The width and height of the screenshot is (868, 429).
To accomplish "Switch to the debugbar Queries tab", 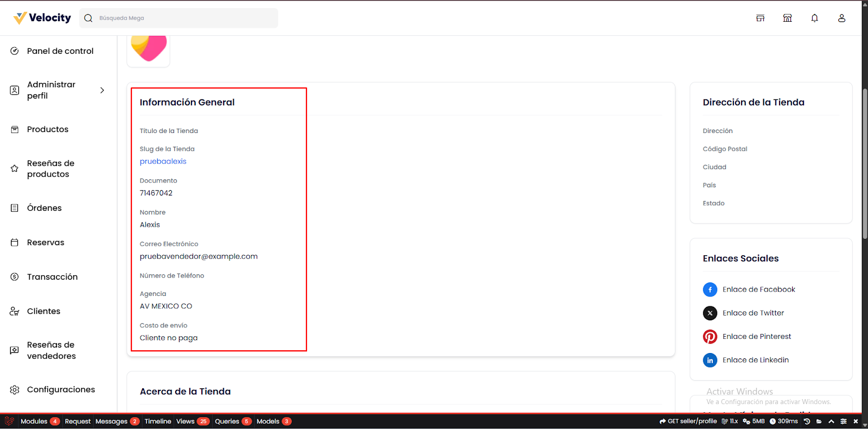I will (227, 421).
